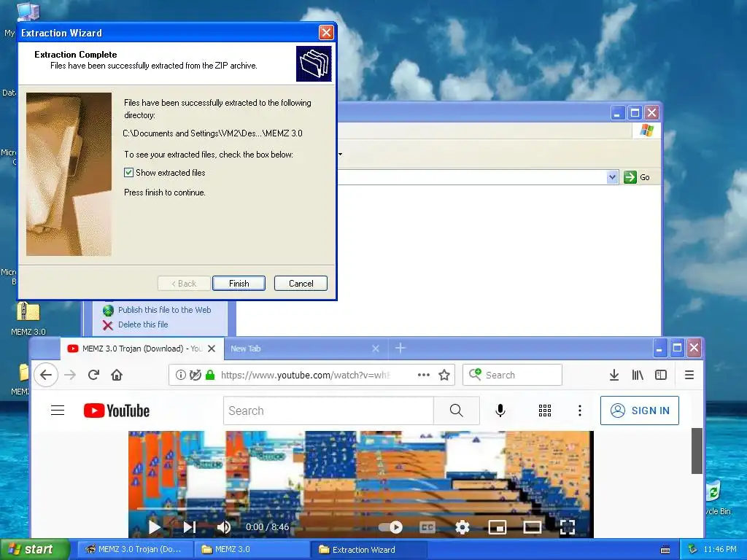Image resolution: width=747 pixels, height=560 pixels.
Task: Toggle the autoplay switch
Action: 391,527
